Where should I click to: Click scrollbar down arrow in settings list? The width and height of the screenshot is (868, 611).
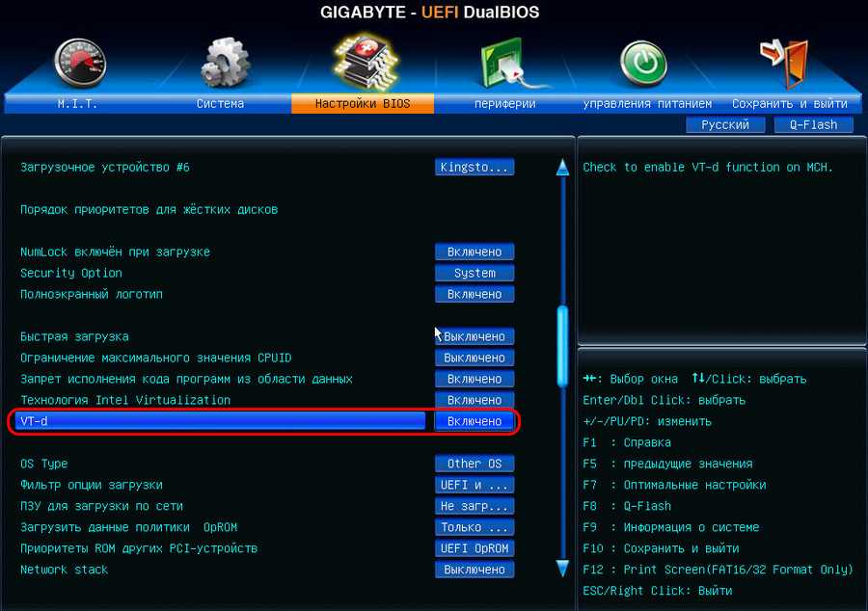(563, 569)
